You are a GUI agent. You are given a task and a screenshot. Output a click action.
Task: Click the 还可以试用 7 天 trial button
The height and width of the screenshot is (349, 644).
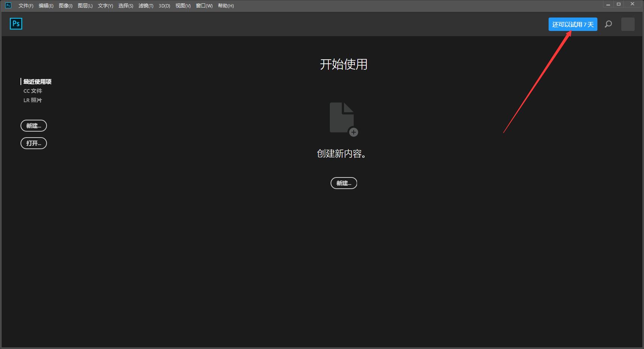pyautogui.click(x=572, y=24)
